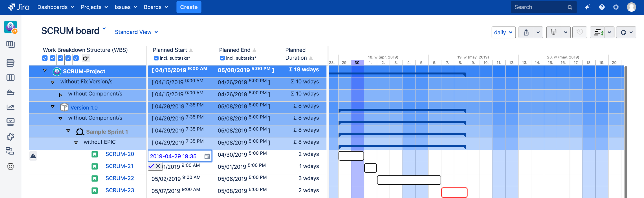
Task: Open the calendar picker in date field
Action: (x=207, y=156)
